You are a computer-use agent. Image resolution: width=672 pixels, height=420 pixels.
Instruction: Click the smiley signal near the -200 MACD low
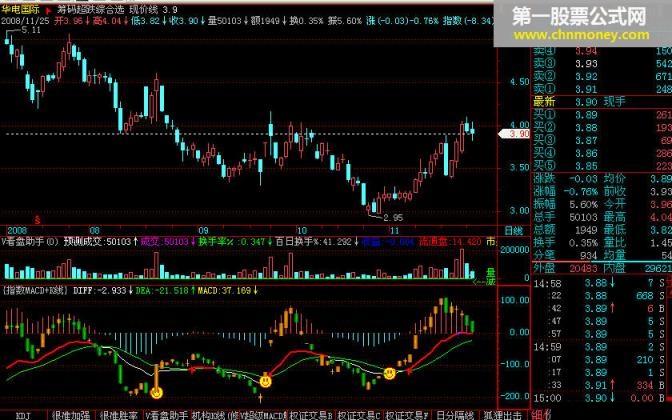pos(157,392)
